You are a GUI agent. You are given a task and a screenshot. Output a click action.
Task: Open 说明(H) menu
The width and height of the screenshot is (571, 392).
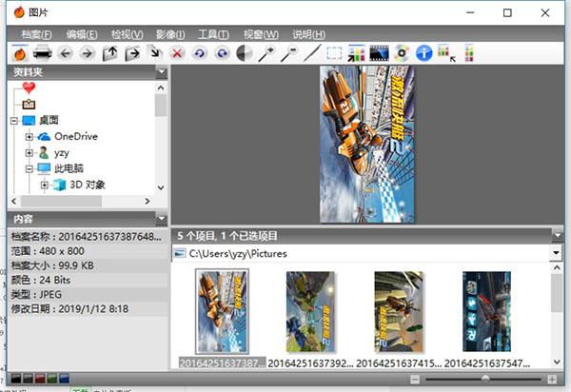click(x=308, y=34)
